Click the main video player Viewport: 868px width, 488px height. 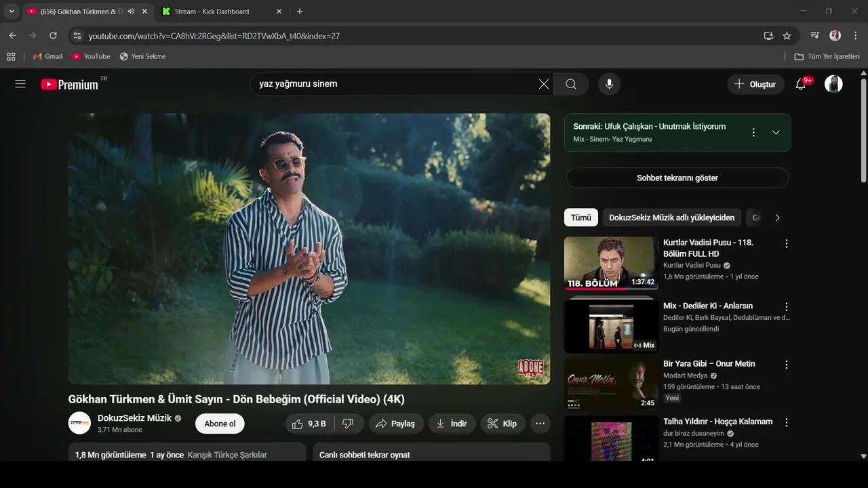[x=309, y=249]
